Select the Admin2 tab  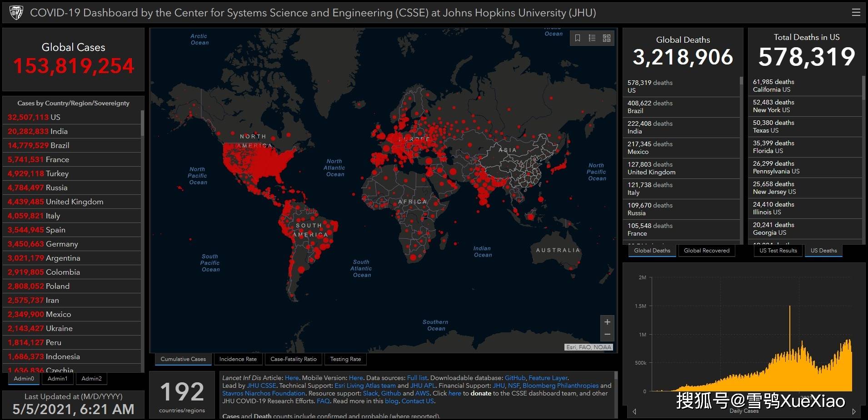coord(91,379)
